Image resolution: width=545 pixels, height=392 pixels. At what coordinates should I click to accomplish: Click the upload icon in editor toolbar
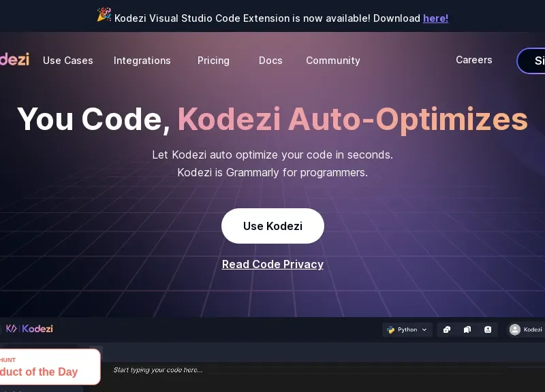(488, 329)
